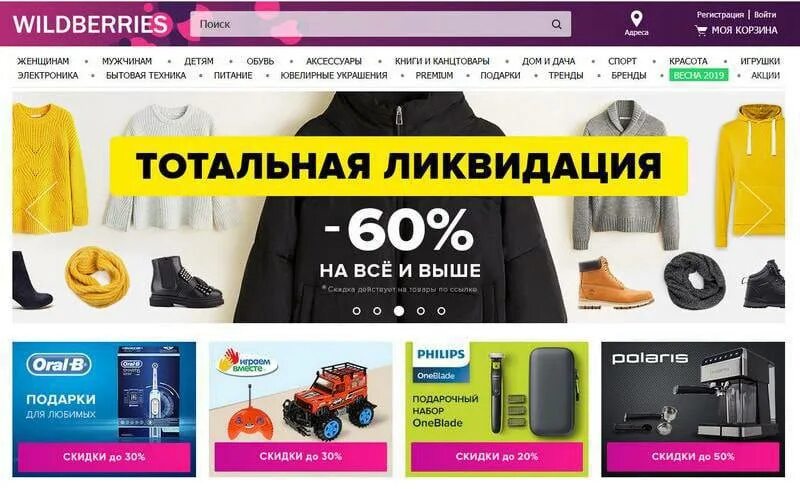Open Polaris скидки до 50% button
Viewport: 800px width, 489px height.
click(693, 456)
